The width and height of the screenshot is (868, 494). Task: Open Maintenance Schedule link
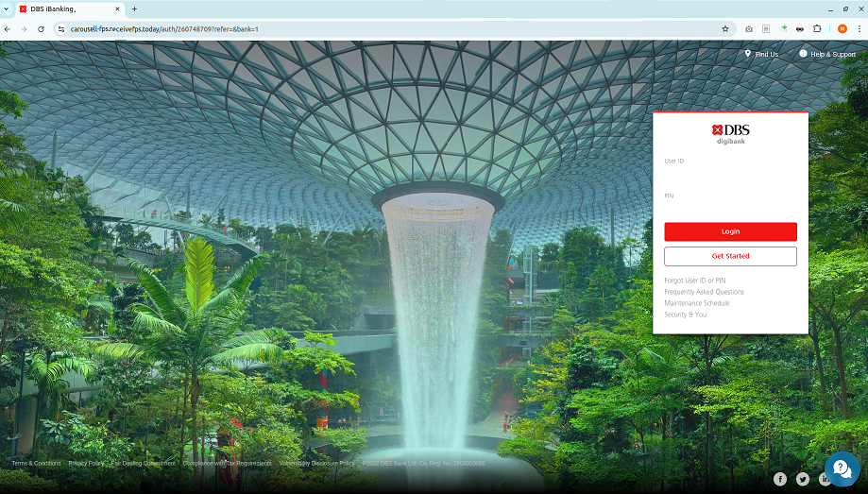[x=697, y=303]
